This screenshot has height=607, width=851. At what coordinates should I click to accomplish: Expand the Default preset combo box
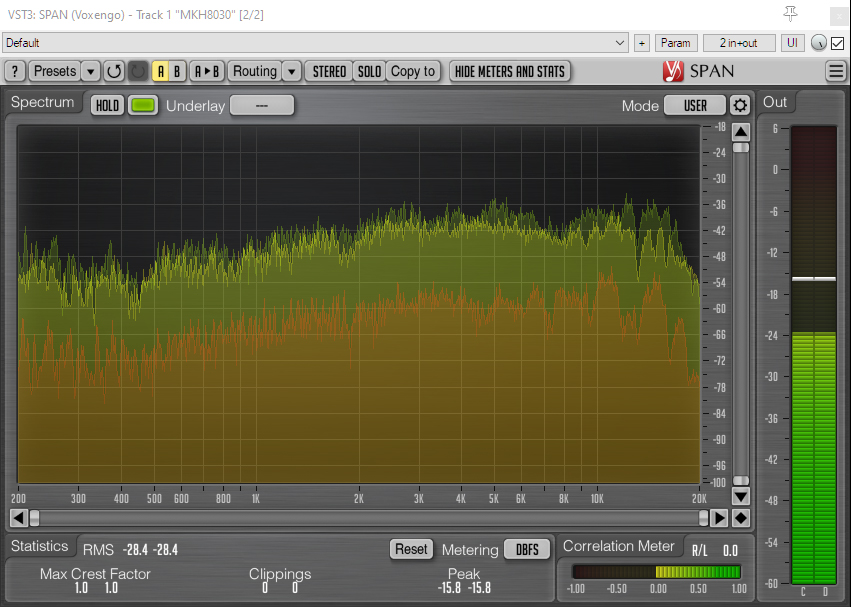coord(314,43)
